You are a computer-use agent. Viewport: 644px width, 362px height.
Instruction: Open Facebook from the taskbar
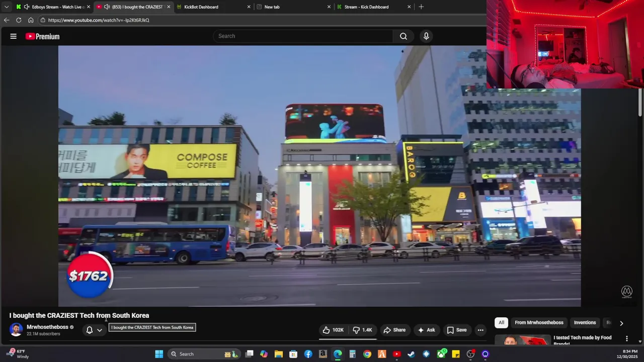point(308,354)
